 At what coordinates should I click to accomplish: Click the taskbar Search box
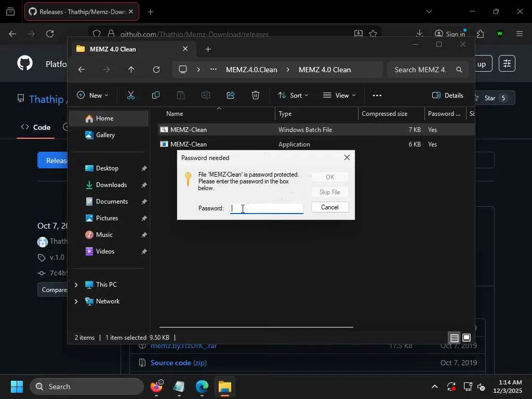87,387
